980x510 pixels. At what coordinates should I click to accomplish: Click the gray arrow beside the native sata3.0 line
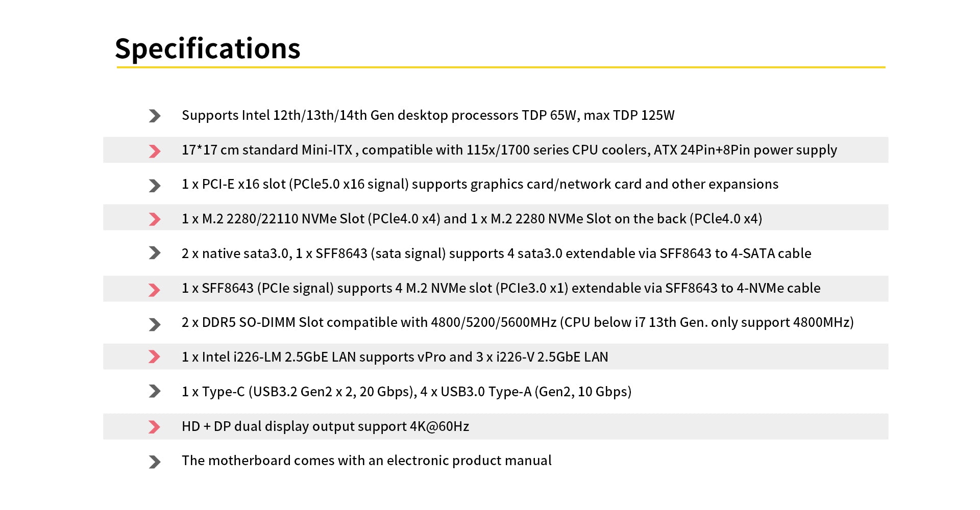point(154,253)
